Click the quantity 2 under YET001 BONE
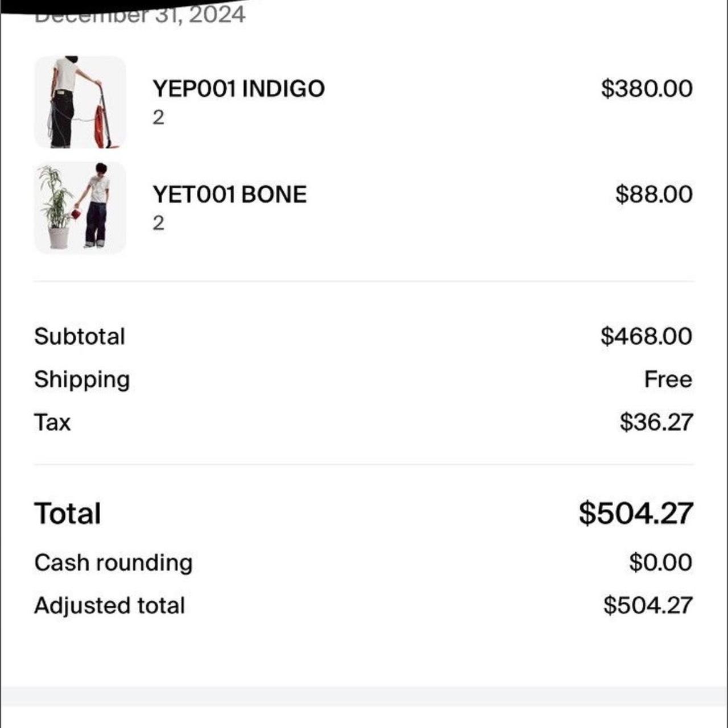The width and height of the screenshot is (728, 728). click(158, 223)
